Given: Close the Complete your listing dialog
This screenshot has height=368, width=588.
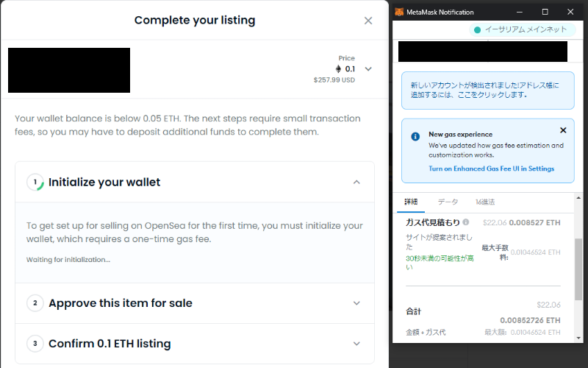Looking at the screenshot, I should pos(368,21).
